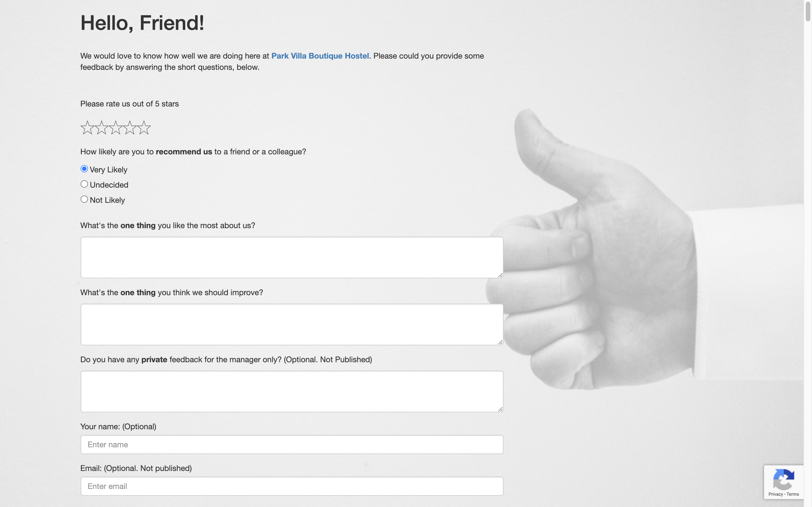Screen dimensions: 812x507
Task: Click the reCAPTCHA badge icon
Action: point(784,479)
